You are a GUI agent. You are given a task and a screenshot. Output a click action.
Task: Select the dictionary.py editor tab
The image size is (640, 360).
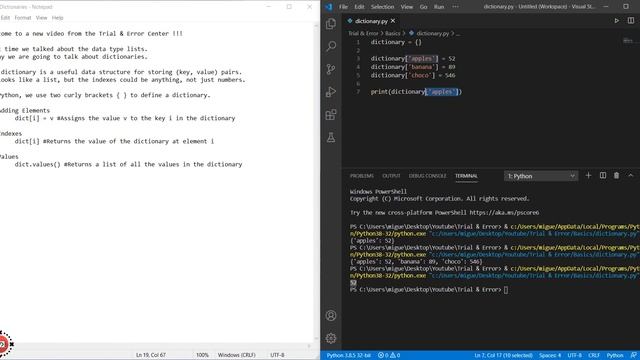click(371, 21)
